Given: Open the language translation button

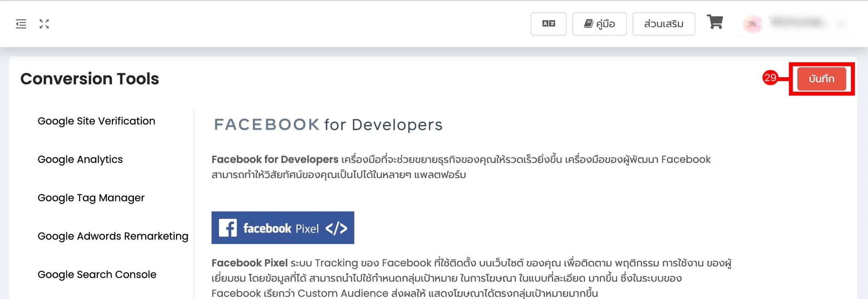Looking at the screenshot, I should 548,24.
